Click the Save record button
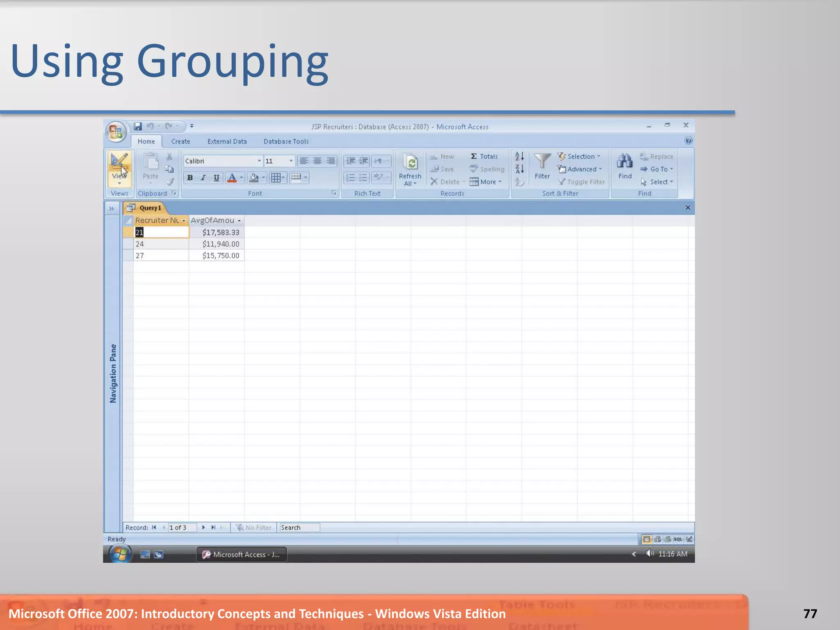 pos(442,169)
